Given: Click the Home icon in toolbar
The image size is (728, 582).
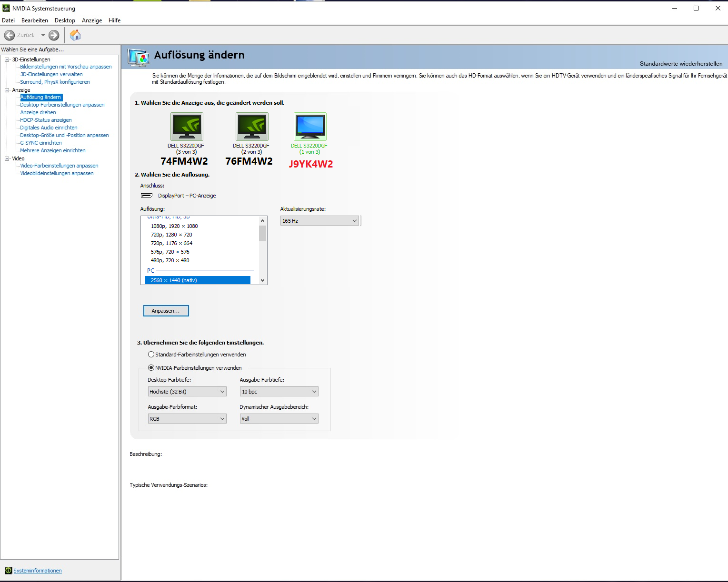Looking at the screenshot, I should coord(75,35).
